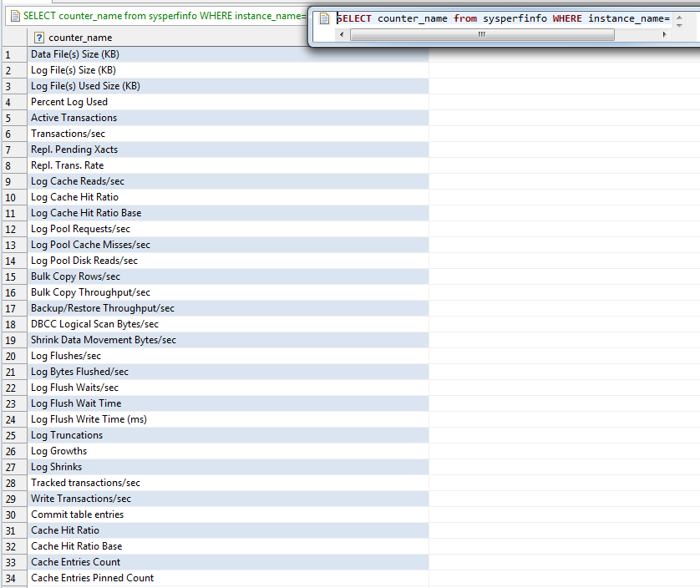Select the 'Bulk Copy Throughput/sec' cell
This screenshot has height=588, width=700.
point(228,292)
